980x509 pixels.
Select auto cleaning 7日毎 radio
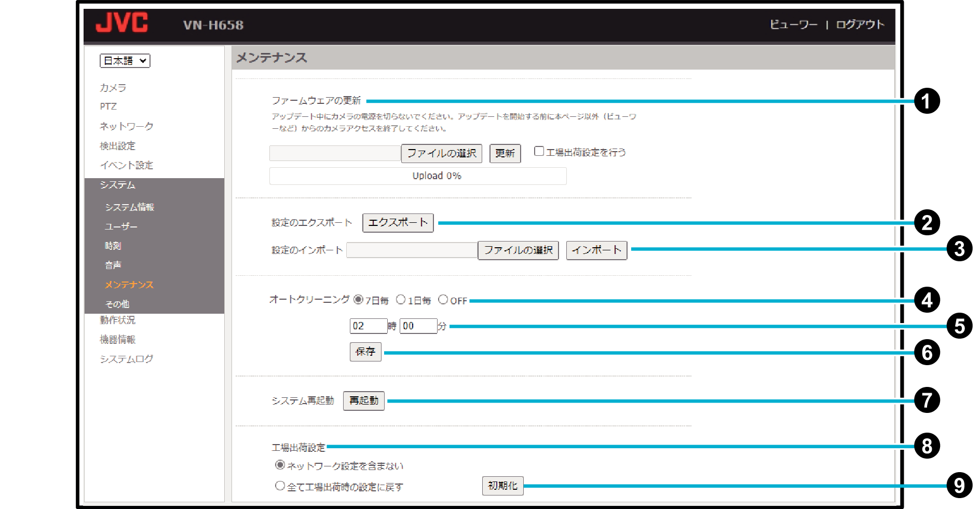point(358,300)
